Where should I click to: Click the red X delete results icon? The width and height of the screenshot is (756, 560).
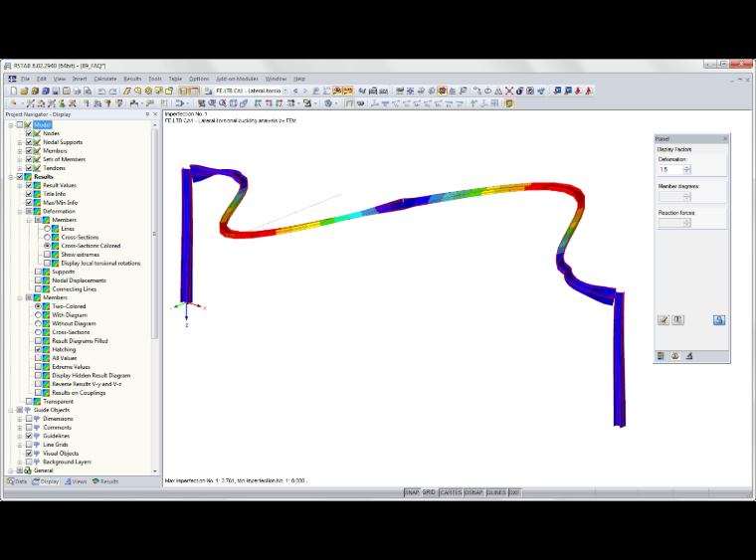509,91
